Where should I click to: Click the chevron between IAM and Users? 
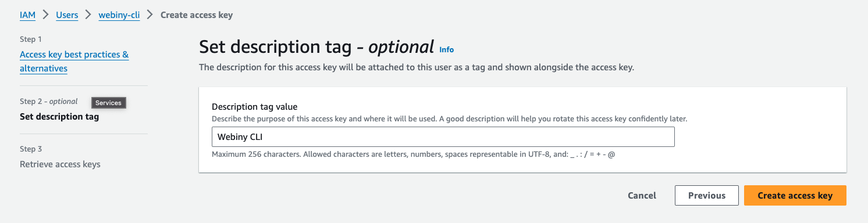click(x=45, y=15)
